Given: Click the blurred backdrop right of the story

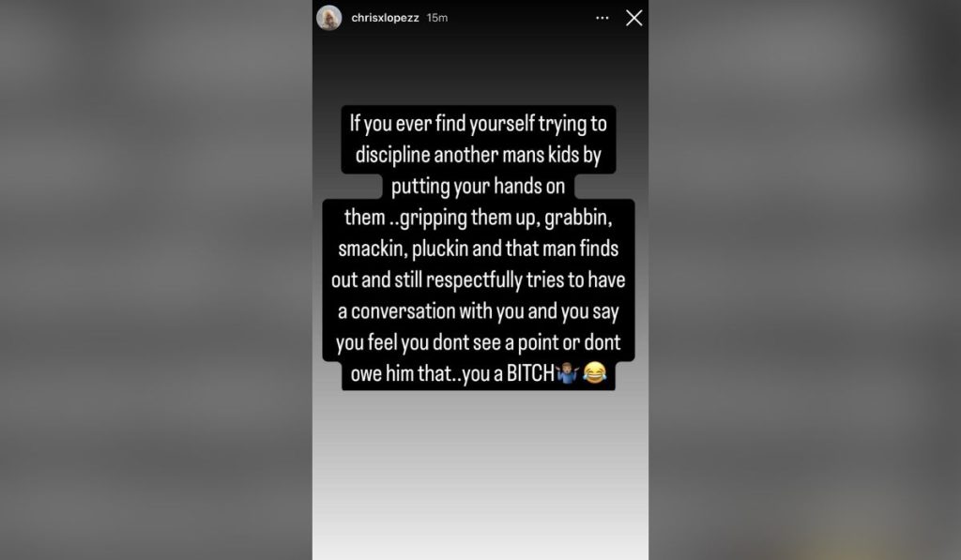Looking at the screenshot, I should 804,280.
